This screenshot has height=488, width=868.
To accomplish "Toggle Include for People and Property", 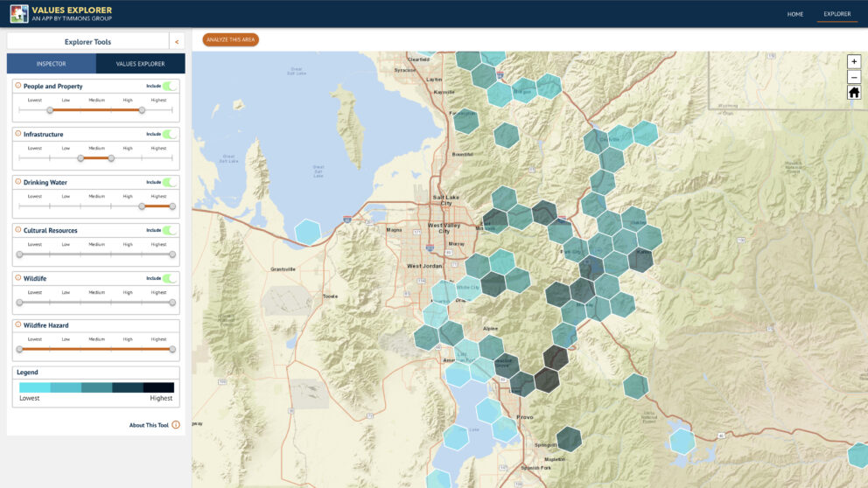I will pyautogui.click(x=170, y=86).
